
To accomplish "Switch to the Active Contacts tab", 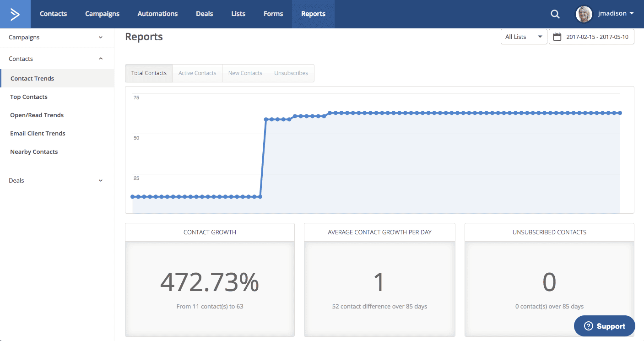I will (x=197, y=73).
